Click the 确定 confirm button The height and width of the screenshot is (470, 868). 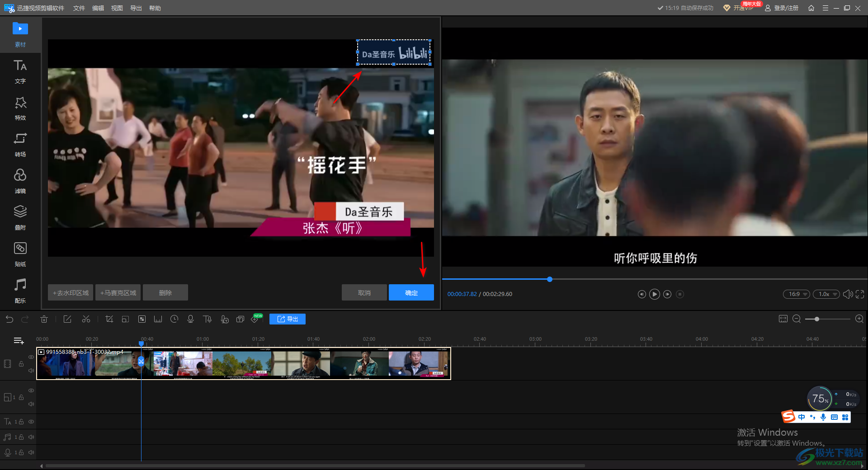click(411, 292)
